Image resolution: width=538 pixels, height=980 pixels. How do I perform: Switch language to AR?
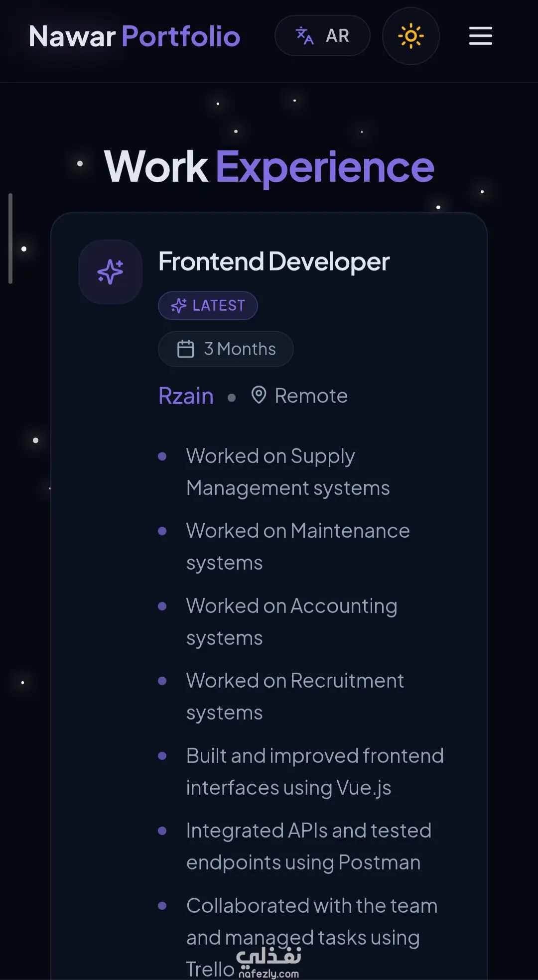322,36
